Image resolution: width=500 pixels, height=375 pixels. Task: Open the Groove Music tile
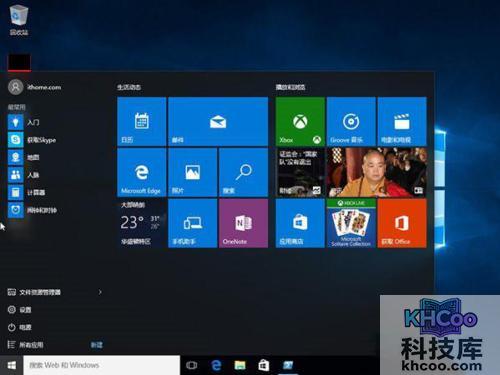(351, 122)
